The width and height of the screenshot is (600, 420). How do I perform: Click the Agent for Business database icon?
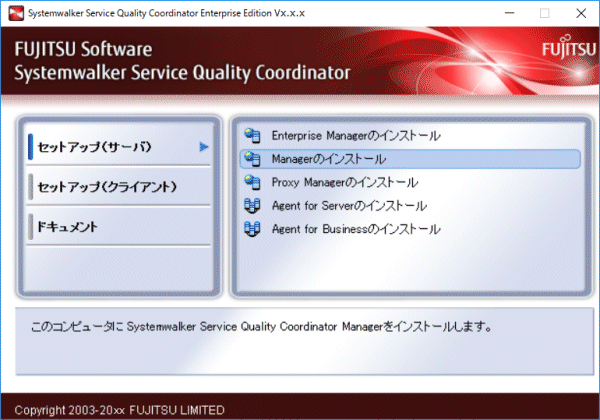(x=253, y=229)
